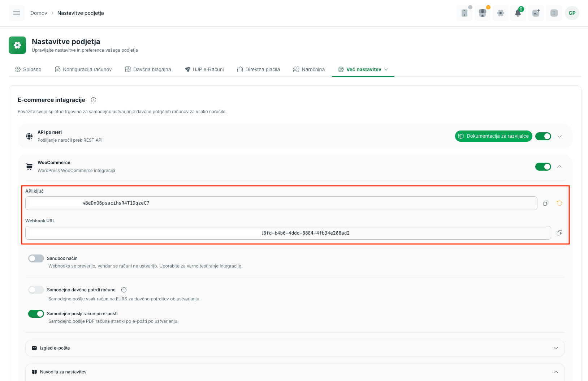Enable Sandbox način
The width and height of the screenshot is (588, 381).
point(36,258)
